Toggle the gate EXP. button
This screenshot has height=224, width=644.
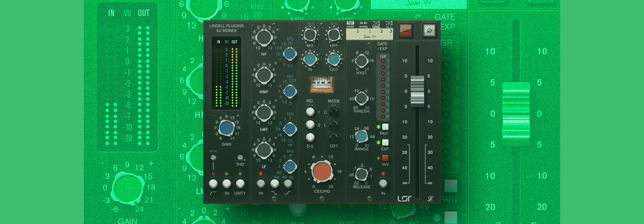(385, 142)
